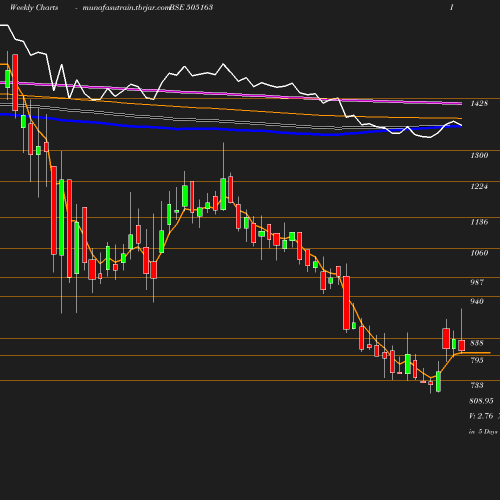The height and width of the screenshot is (500, 500).
Task: Click the 987 price level label
Action: tap(477, 282)
